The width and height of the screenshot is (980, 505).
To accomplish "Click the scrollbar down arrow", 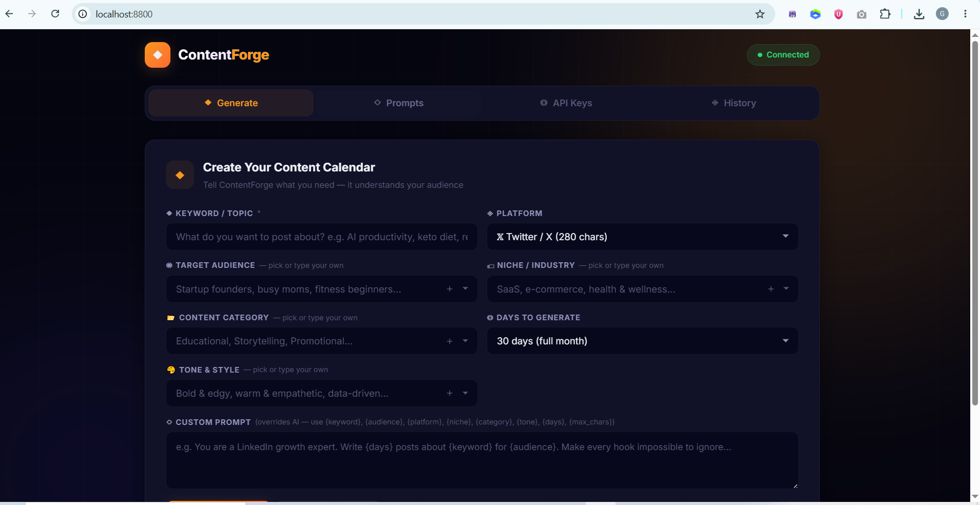I will [975, 496].
